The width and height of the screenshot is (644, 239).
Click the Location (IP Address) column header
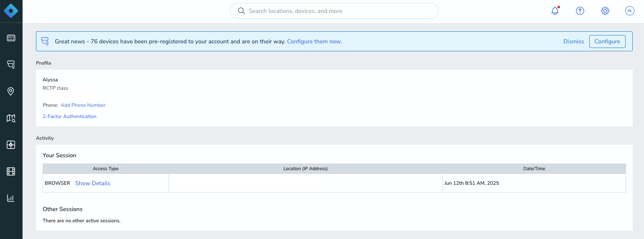click(305, 169)
